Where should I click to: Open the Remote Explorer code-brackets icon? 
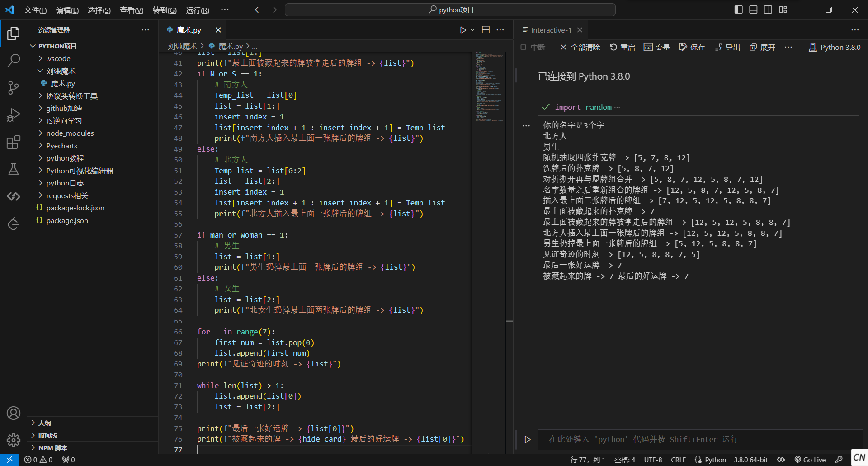click(14, 196)
